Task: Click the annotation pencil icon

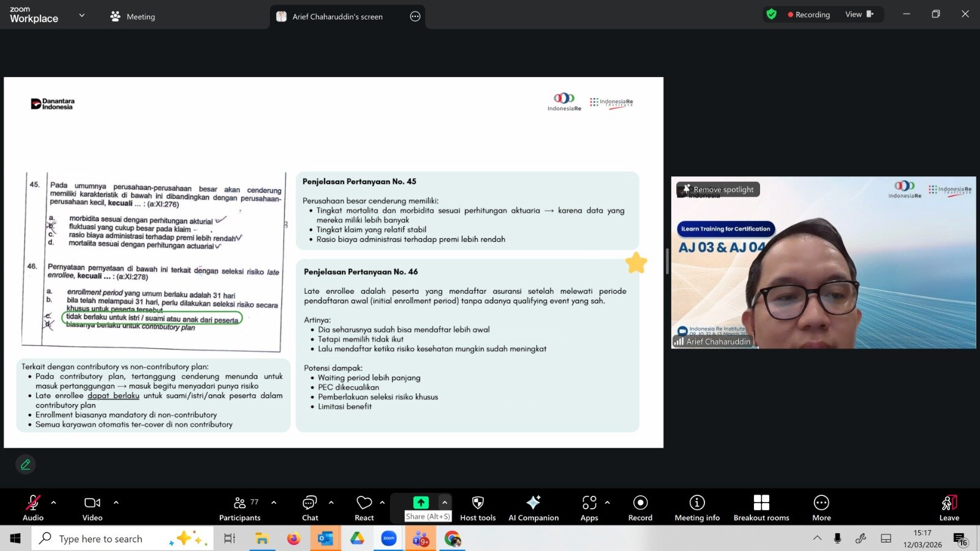Action: click(x=26, y=465)
